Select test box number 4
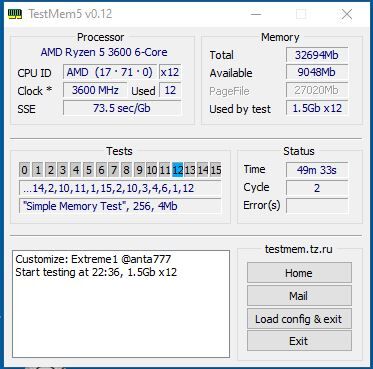The width and height of the screenshot is (373, 369). click(76, 170)
